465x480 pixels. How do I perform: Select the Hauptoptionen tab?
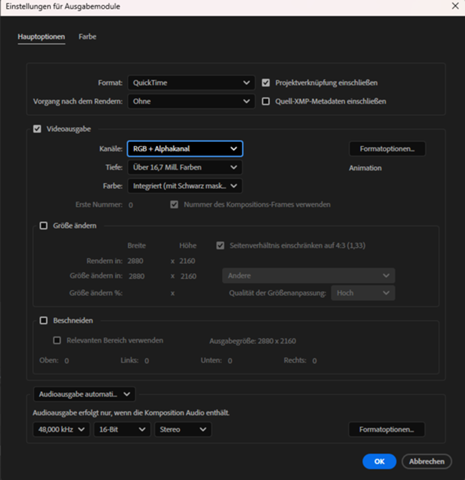tap(41, 37)
